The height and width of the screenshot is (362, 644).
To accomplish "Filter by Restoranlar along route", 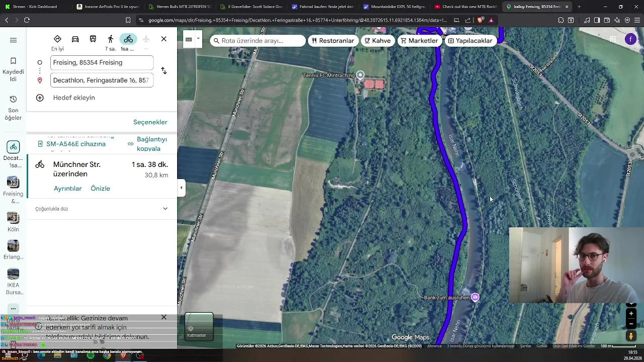I will tap(333, 41).
